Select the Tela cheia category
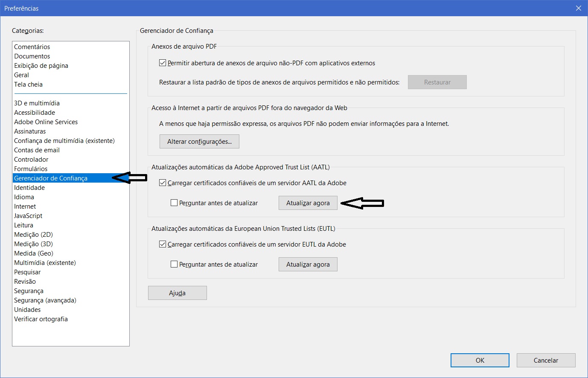 coord(28,84)
